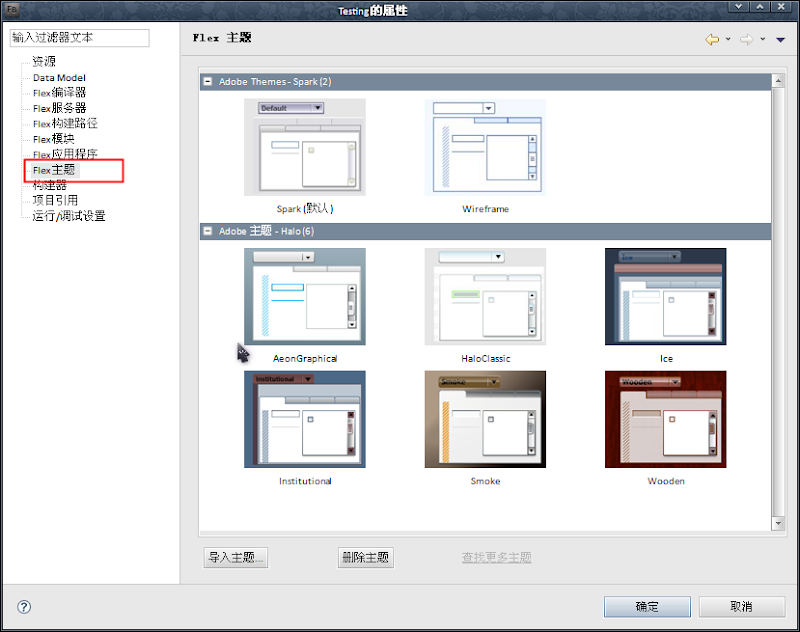Choose the HaloClassic theme thumbnail
This screenshot has height=632, width=800.
click(x=485, y=297)
